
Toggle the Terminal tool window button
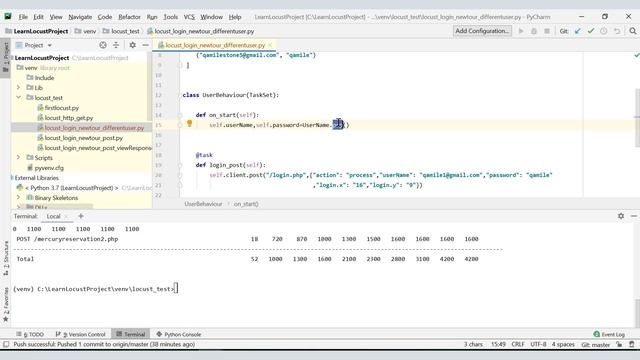pyautogui.click(x=131, y=334)
